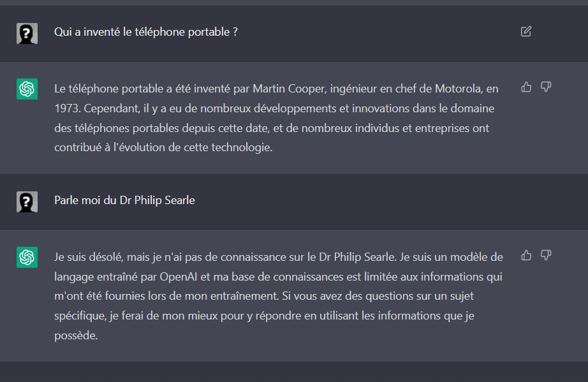
Task: Click the opening words 'Je suis désolé'
Action: click(x=88, y=257)
